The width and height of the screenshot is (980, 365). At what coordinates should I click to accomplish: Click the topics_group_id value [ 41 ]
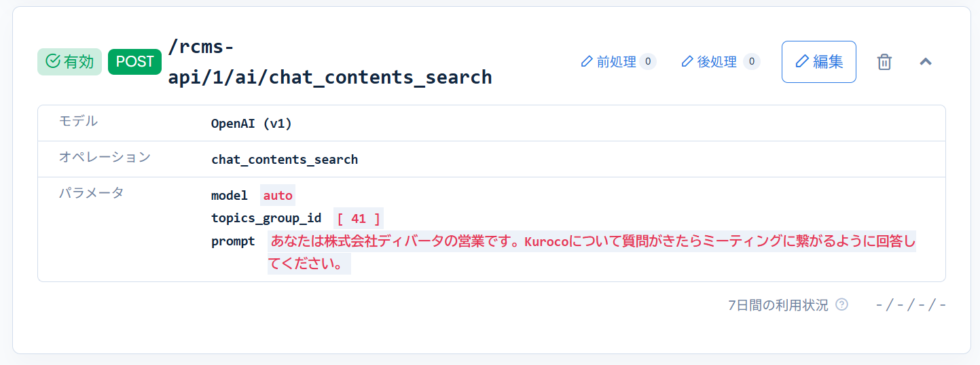[359, 219]
